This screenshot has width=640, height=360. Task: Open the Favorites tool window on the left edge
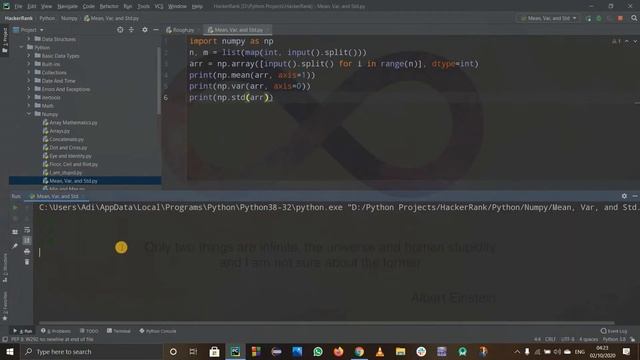pos(5,306)
